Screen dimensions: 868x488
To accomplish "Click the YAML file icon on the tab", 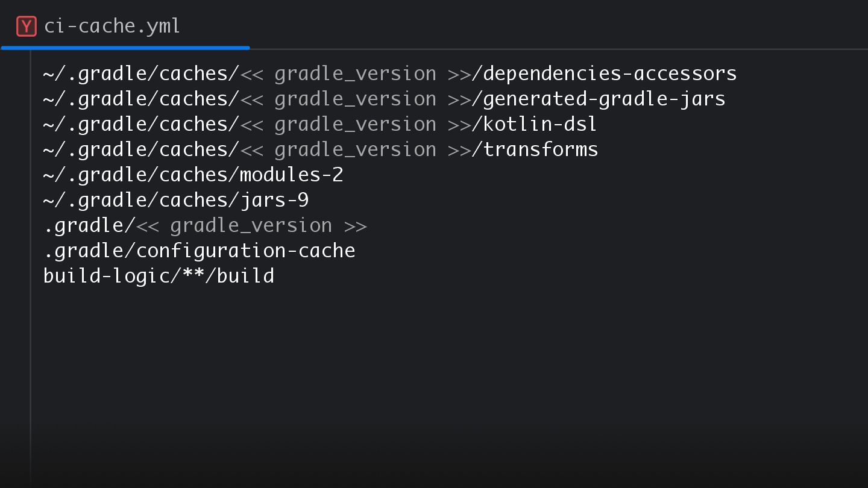I will point(27,27).
